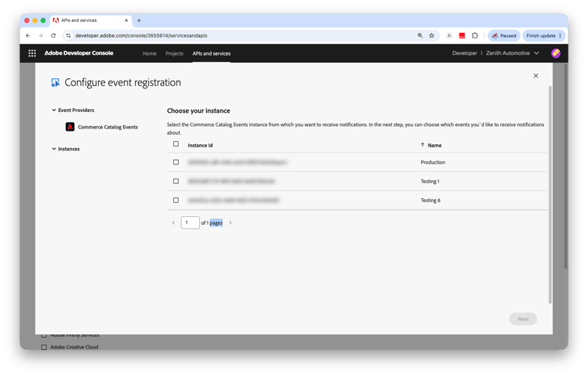588x376 pixels.
Task: Click the Next button
Action: tap(523, 319)
